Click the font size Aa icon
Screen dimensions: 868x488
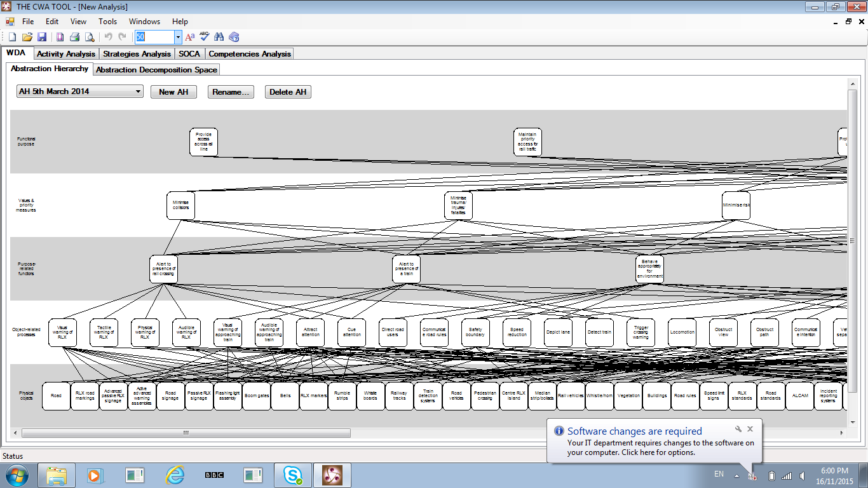[189, 37]
